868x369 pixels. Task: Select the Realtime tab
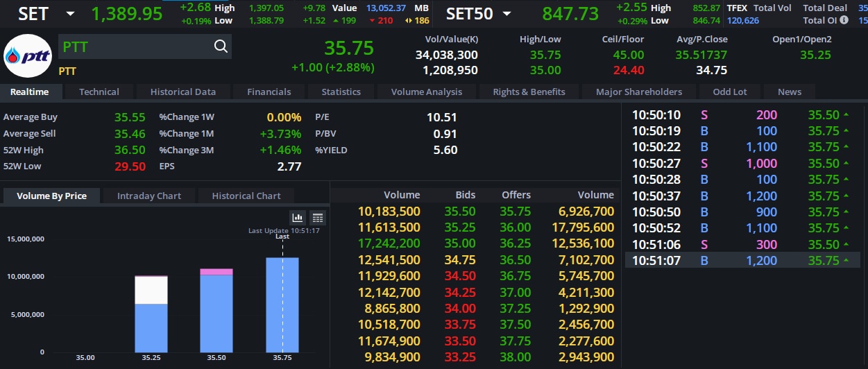(30, 92)
